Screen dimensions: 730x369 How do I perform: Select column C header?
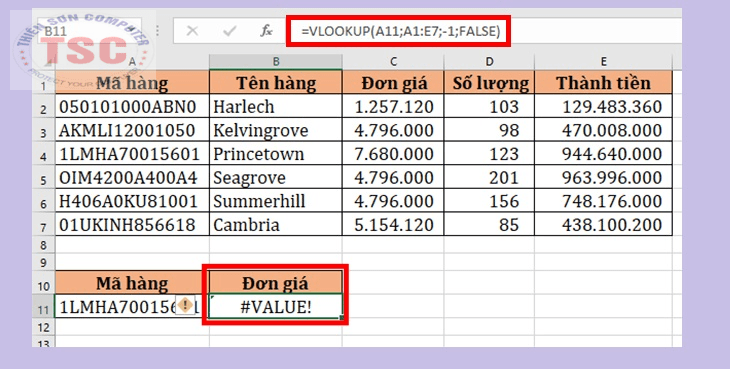click(x=393, y=62)
